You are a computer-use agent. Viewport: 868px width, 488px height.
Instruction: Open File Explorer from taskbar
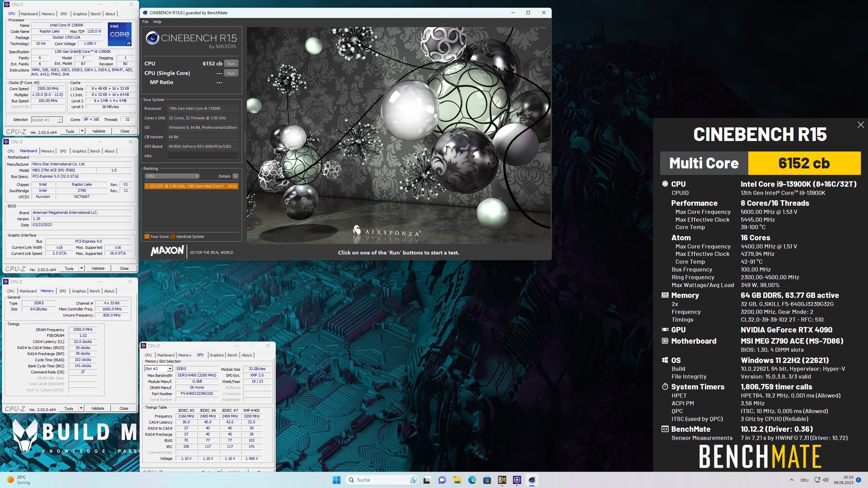coord(457,480)
